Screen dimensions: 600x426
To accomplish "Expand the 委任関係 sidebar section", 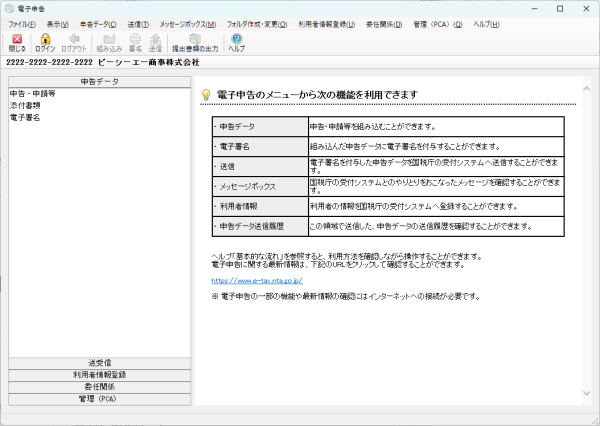I will click(98, 387).
